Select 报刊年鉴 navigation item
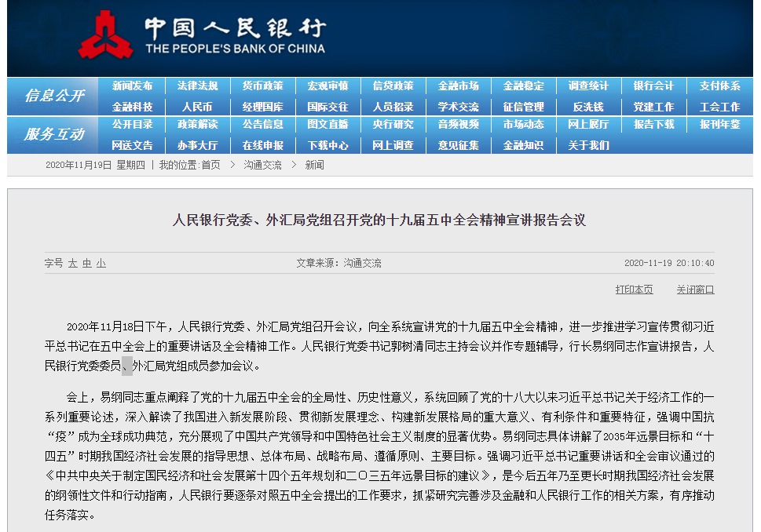761x532 pixels. point(719,124)
